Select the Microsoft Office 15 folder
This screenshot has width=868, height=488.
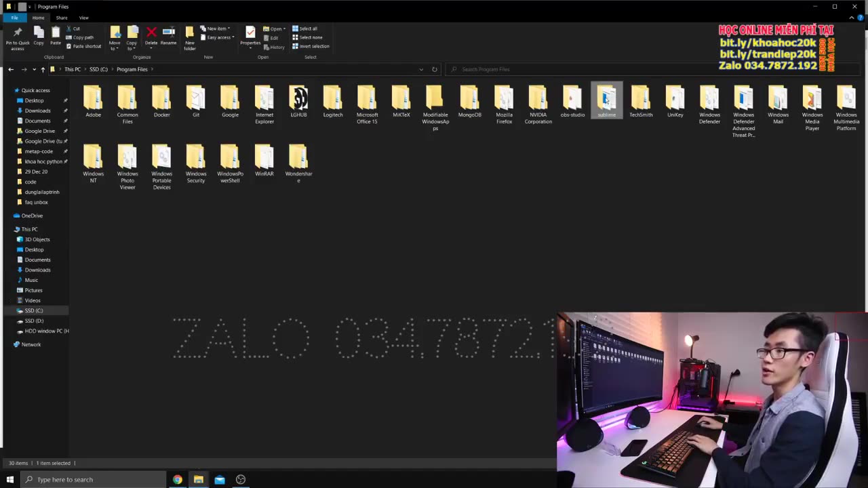367,105
